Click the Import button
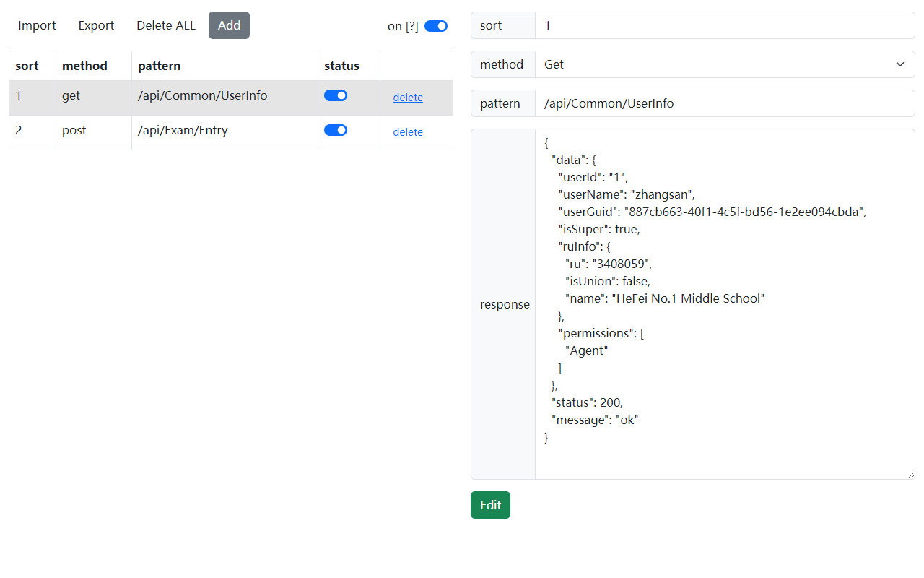This screenshot has height=578, width=924. pyautogui.click(x=37, y=25)
